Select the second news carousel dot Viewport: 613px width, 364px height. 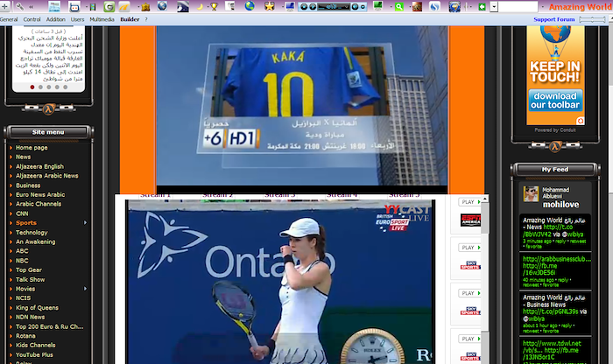pyautogui.click(x=40, y=87)
